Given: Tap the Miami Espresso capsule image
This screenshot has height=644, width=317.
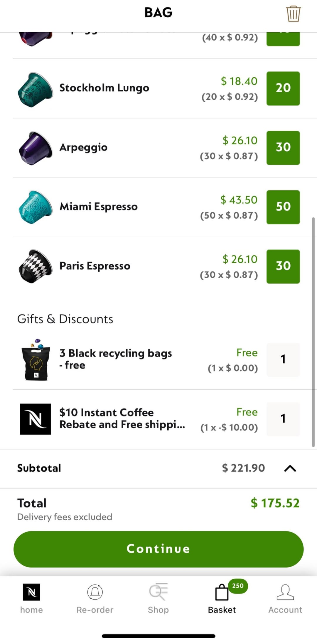Looking at the screenshot, I should [36, 207].
